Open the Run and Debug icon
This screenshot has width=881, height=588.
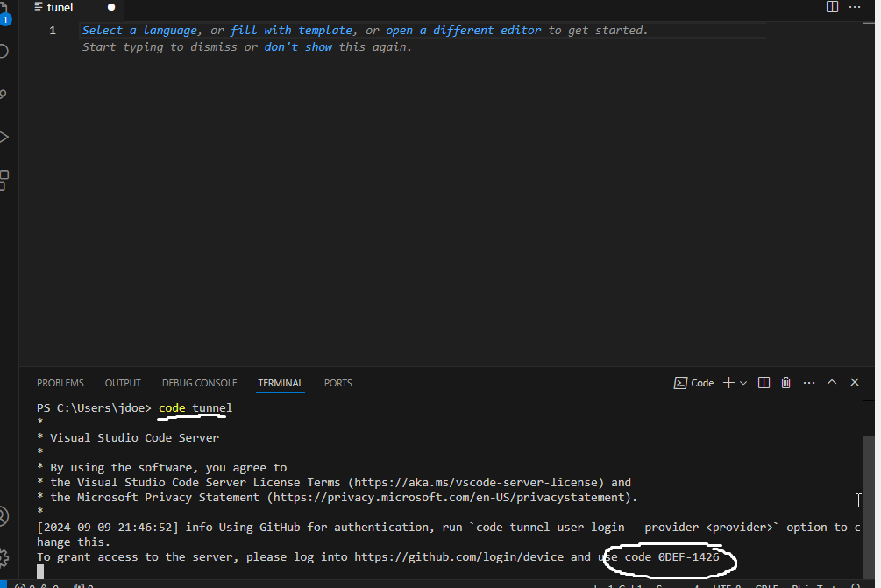pos(4,136)
